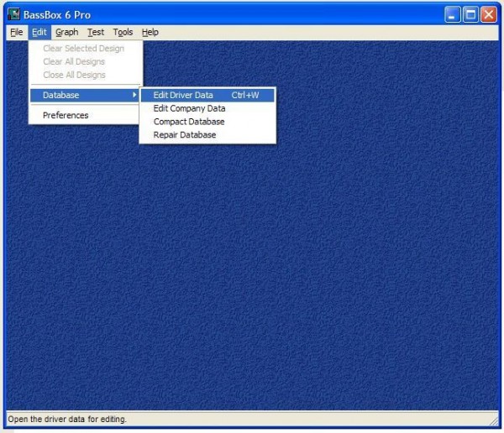The width and height of the screenshot is (504, 433).
Task: Run Compact Database
Action: pyautogui.click(x=189, y=122)
